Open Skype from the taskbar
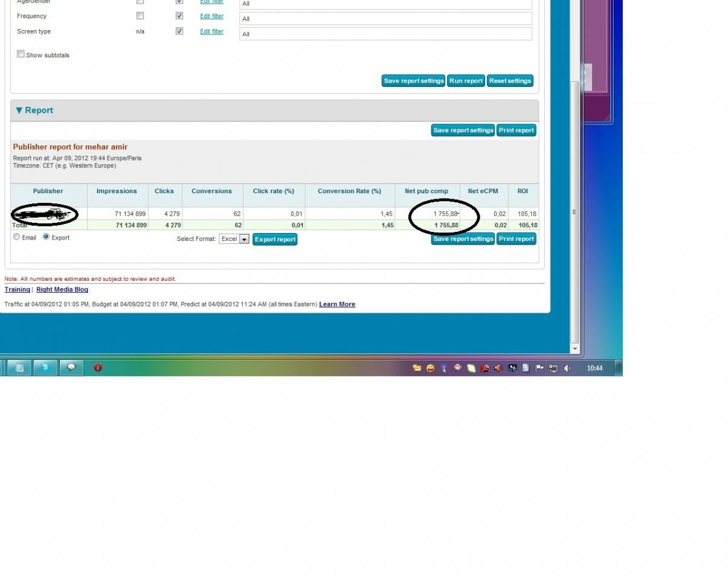The image size is (728, 582). [x=45, y=368]
